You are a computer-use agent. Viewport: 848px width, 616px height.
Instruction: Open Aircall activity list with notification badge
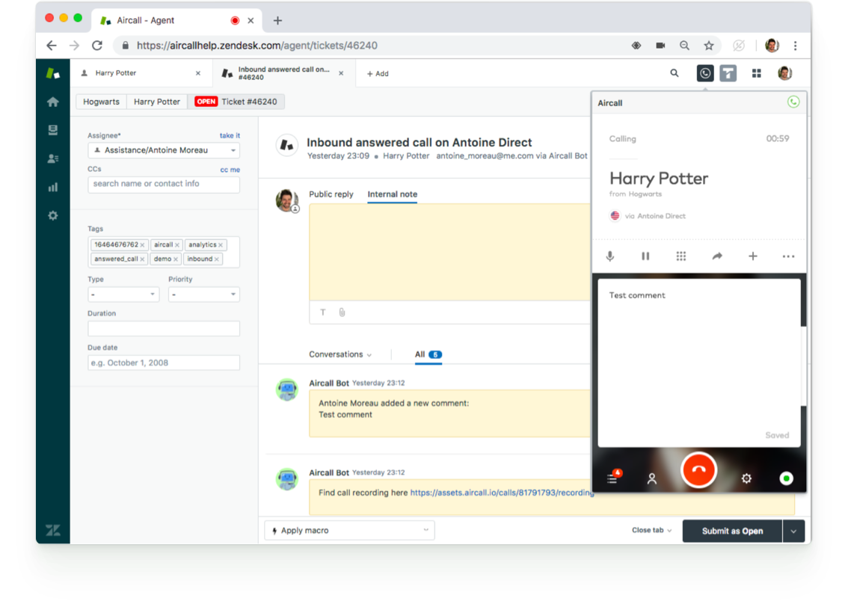click(x=613, y=477)
